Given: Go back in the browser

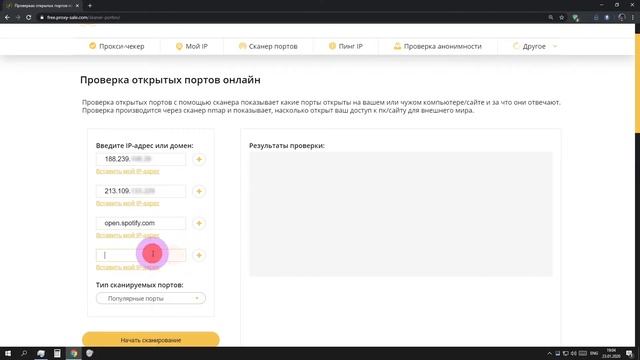Looking at the screenshot, I should (7, 18).
